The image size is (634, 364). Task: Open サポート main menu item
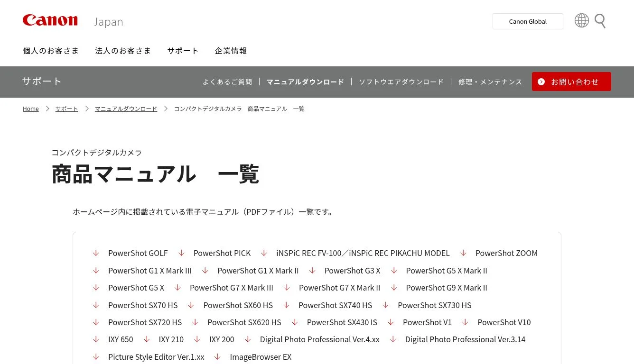[183, 51]
